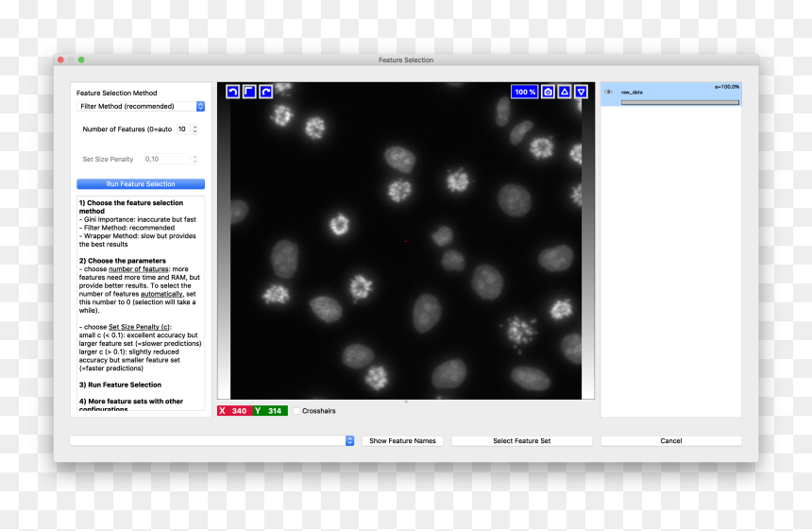Click the α=100.0% opacity label

click(727, 87)
